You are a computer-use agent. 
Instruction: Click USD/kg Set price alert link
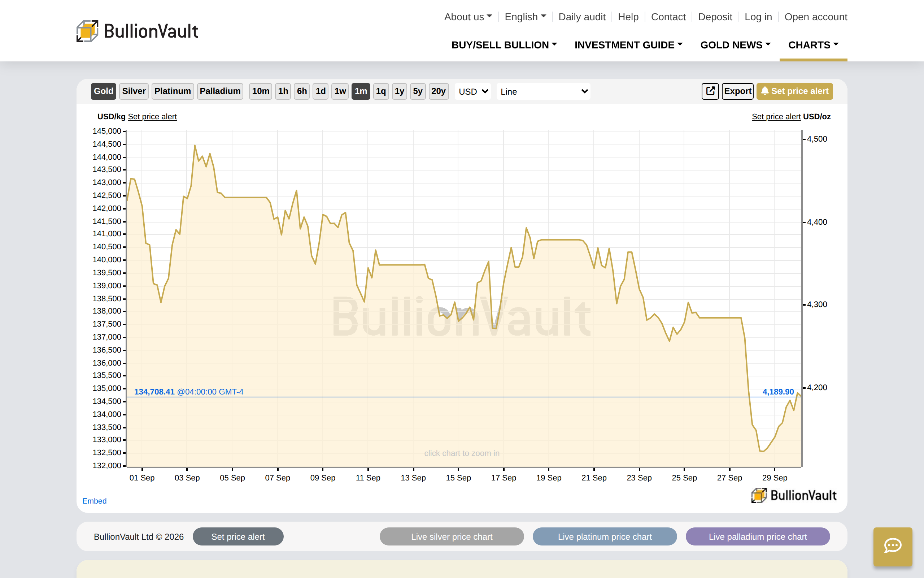coord(152,117)
